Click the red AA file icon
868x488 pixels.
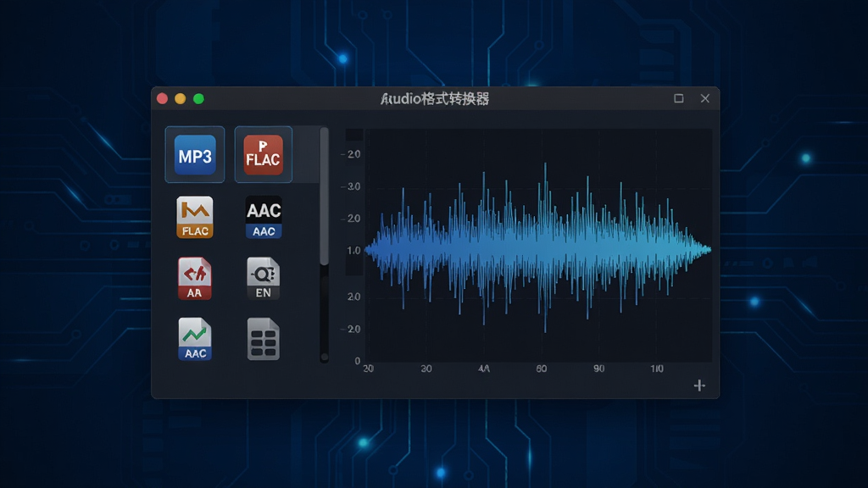coord(194,278)
